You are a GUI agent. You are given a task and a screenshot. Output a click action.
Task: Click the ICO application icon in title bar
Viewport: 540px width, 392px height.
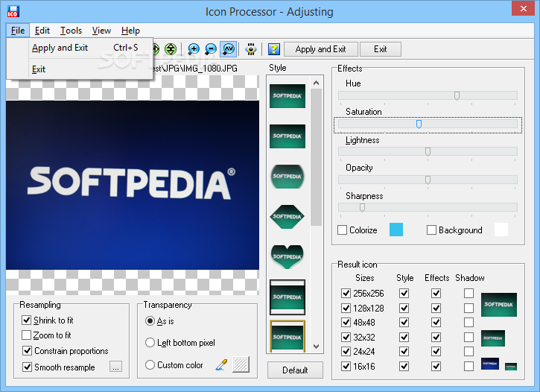click(x=13, y=11)
